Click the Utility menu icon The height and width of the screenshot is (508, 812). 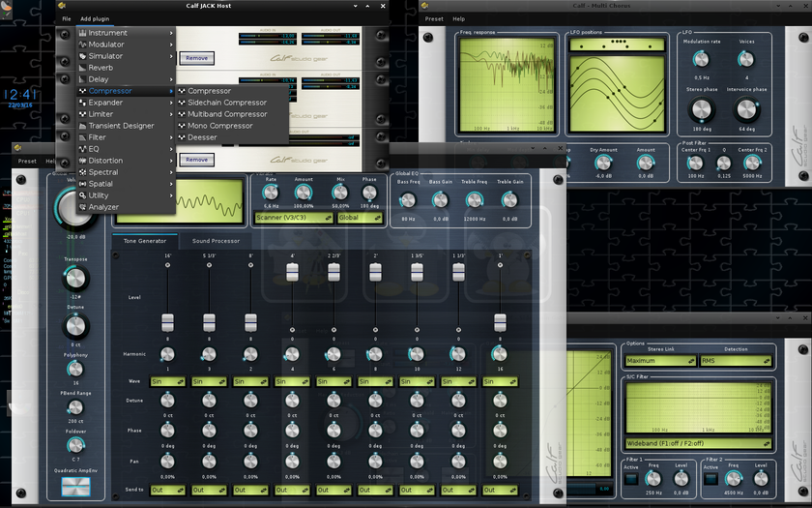82,195
